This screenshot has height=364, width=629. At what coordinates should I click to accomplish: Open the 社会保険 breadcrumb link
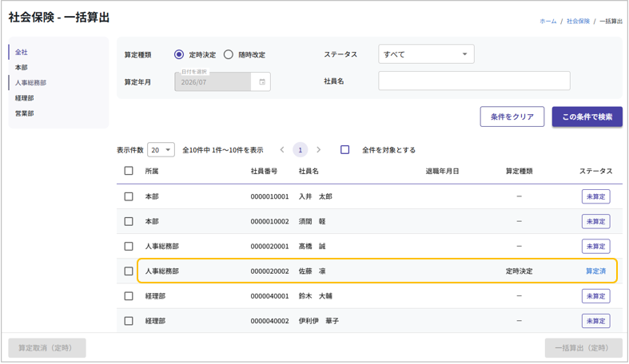[x=578, y=22]
